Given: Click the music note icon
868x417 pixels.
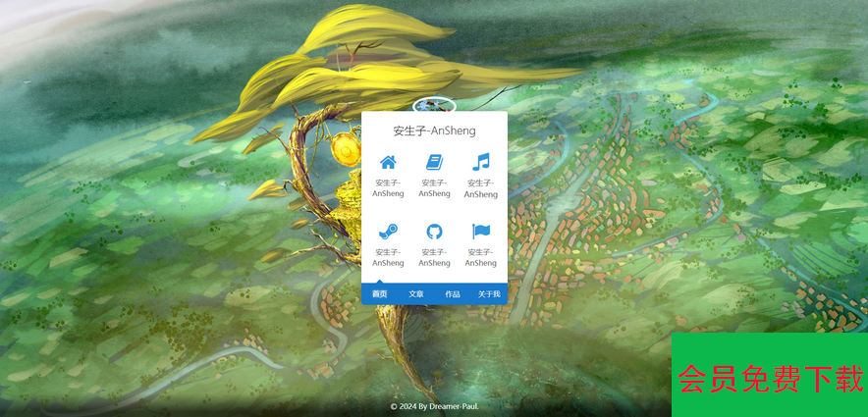Looking at the screenshot, I should point(480,163).
